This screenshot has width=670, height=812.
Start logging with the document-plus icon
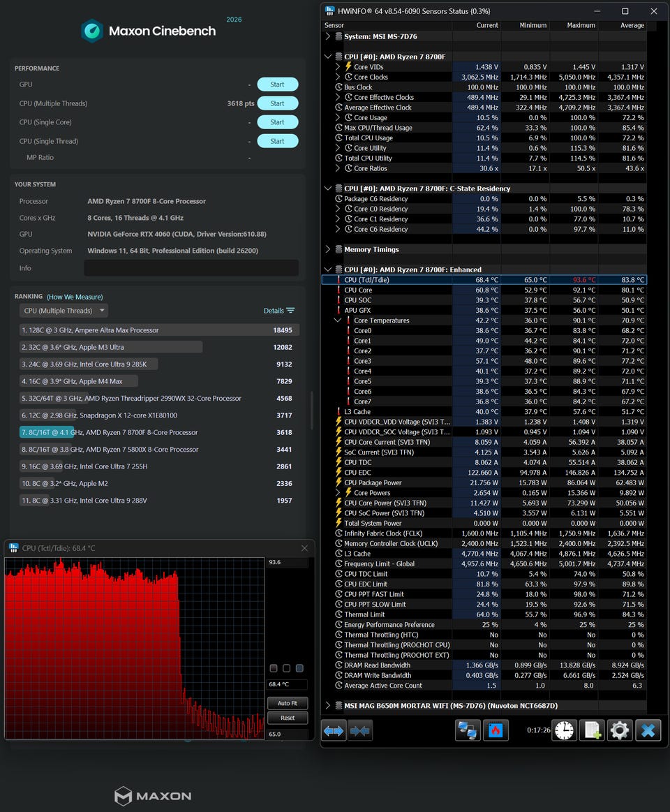tap(592, 731)
